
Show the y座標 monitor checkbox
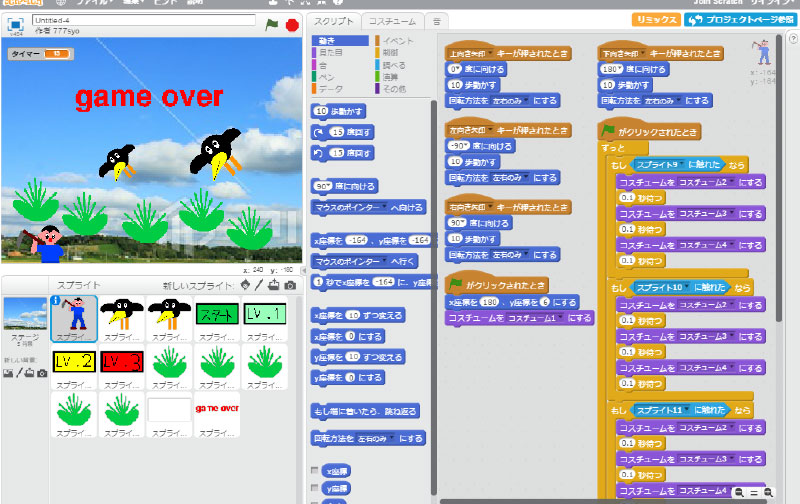(314, 488)
